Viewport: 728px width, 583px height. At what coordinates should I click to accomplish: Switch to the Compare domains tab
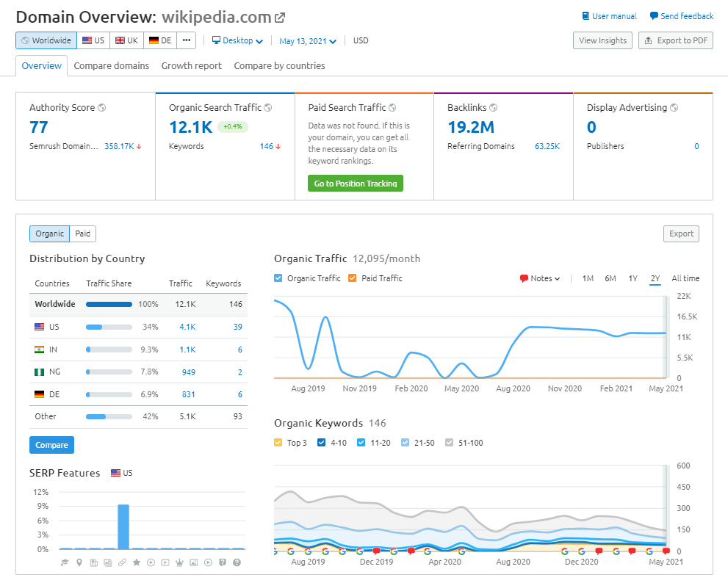point(112,65)
